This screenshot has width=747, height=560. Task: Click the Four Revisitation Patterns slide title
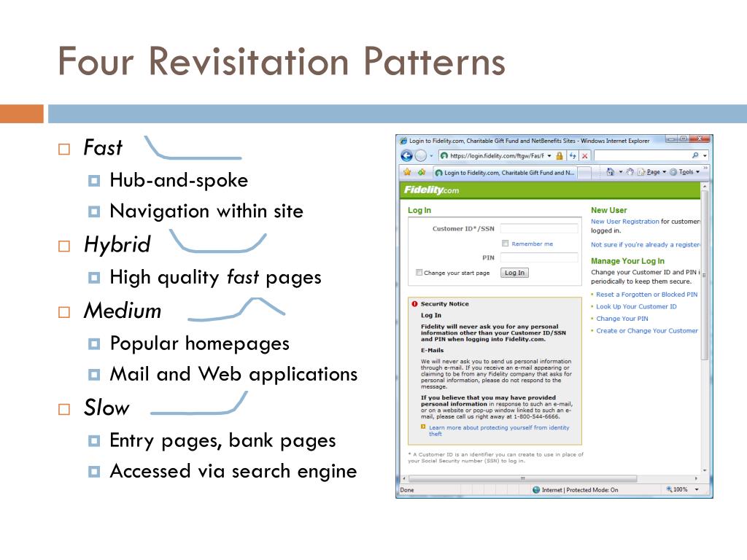[281, 61]
